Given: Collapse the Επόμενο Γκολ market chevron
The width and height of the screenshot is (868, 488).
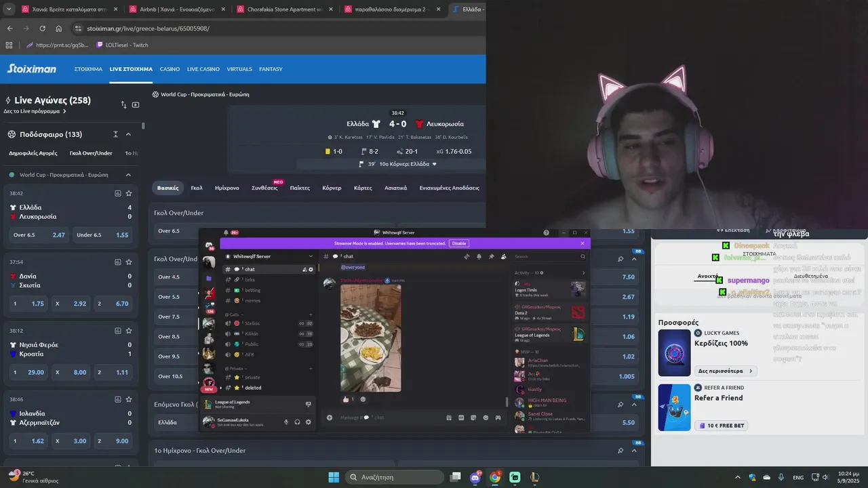Looking at the screenshot, I should point(634,404).
